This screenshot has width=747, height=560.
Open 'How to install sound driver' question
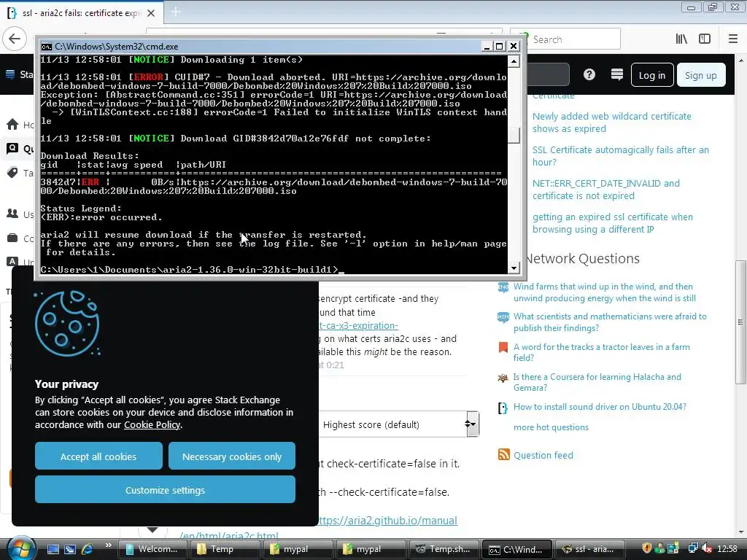point(600,407)
